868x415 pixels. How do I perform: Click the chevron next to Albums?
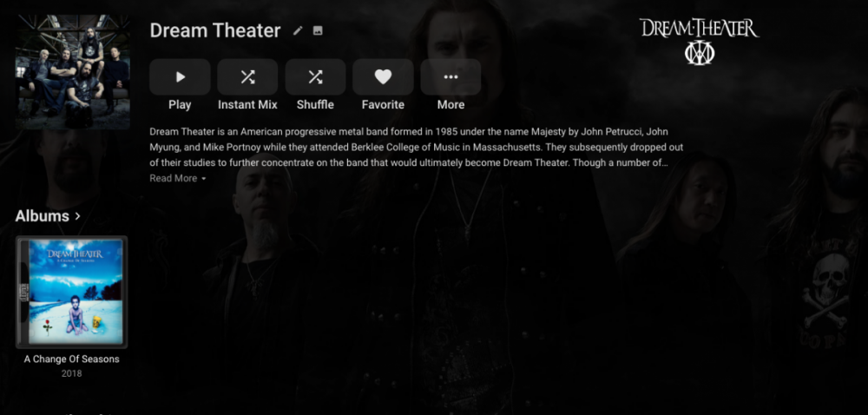77,216
